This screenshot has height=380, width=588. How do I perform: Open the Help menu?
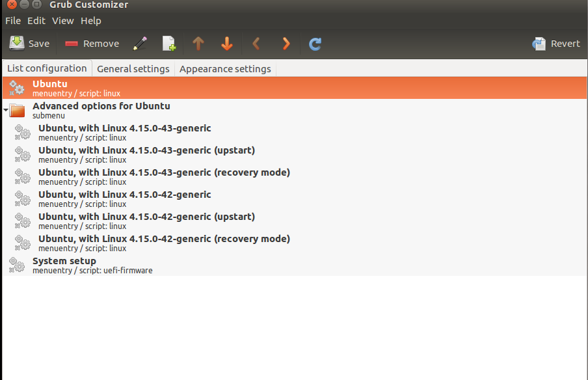tap(91, 21)
